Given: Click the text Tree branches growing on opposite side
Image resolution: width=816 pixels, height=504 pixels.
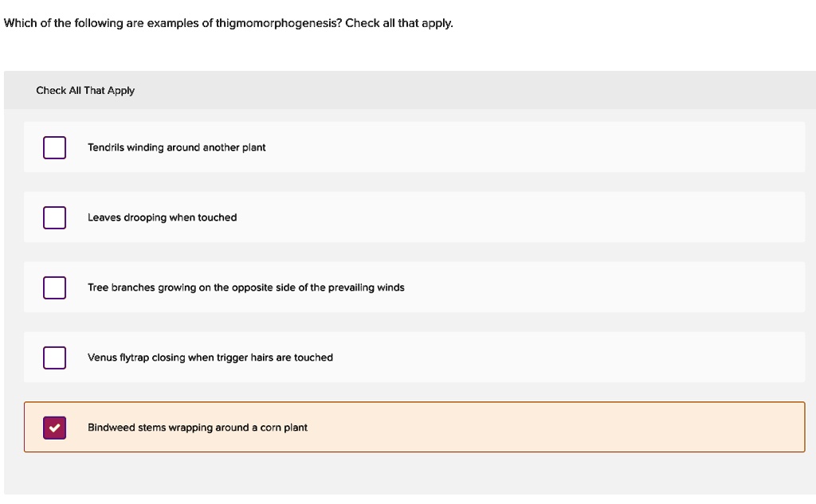Looking at the screenshot, I should point(246,287).
